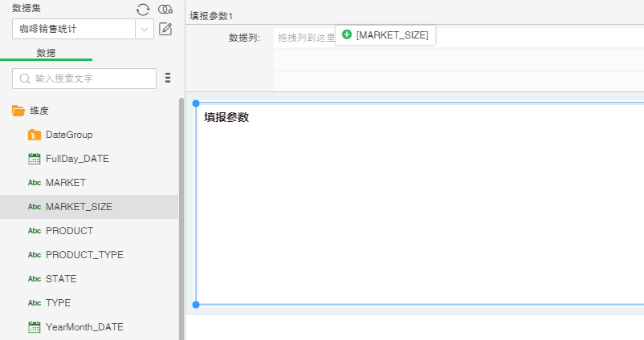Click the dataset link/join icon

[x=165, y=9]
